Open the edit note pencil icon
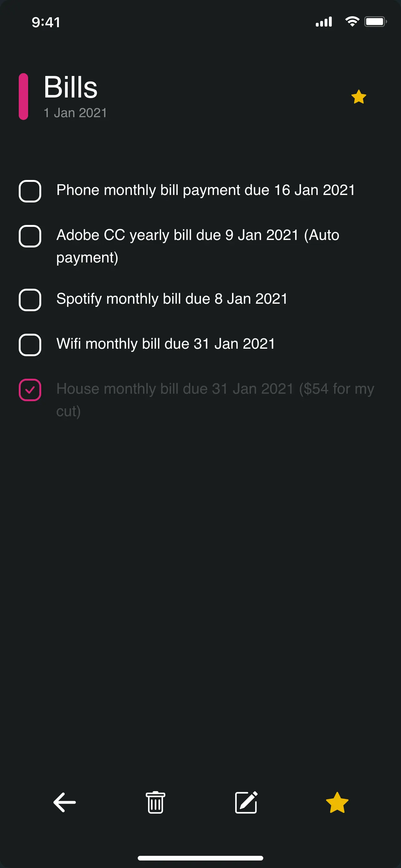The width and height of the screenshot is (401, 868). 246,802
